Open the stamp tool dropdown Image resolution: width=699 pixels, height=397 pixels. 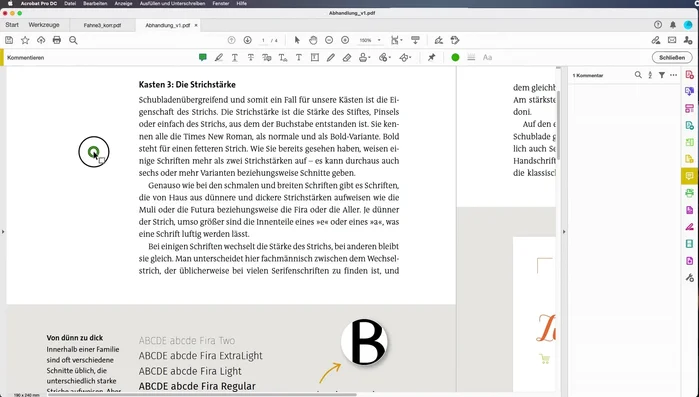364,57
